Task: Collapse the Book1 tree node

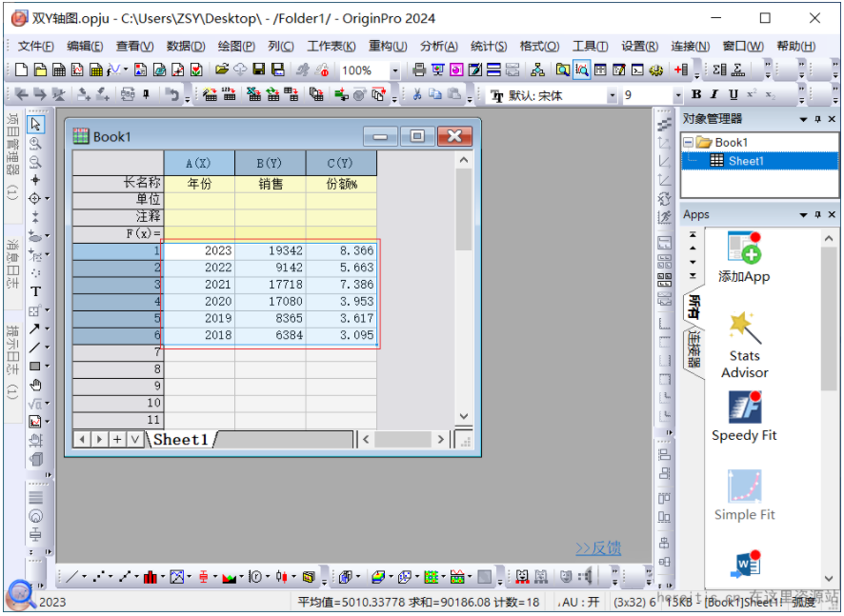Action: (688, 143)
